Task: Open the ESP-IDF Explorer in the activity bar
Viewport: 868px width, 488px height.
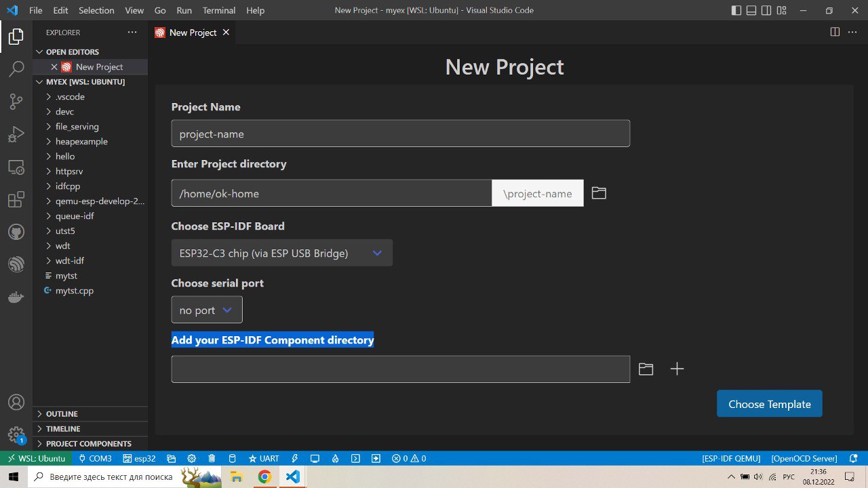Action: pyautogui.click(x=16, y=264)
